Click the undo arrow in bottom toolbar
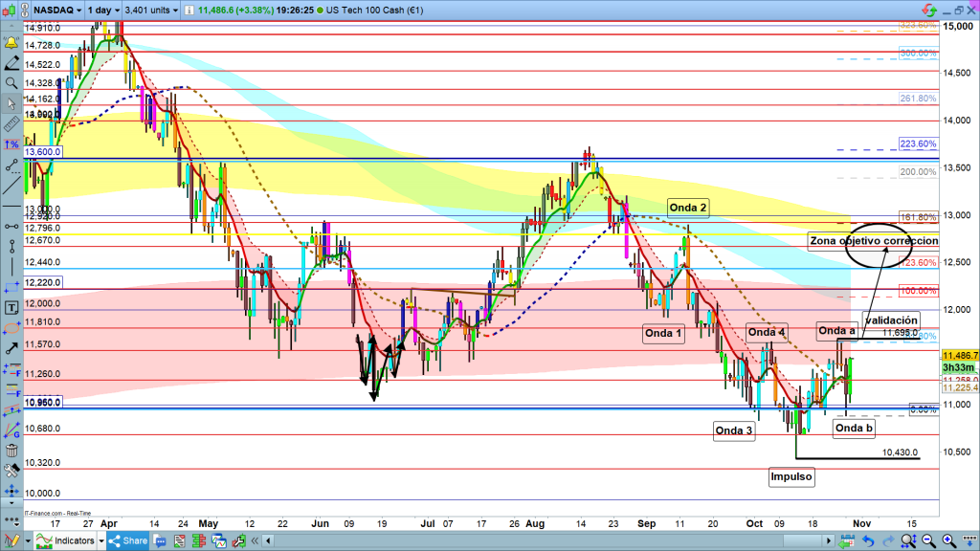The height and width of the screenshot is (551, 980). [x=868, y=541]
